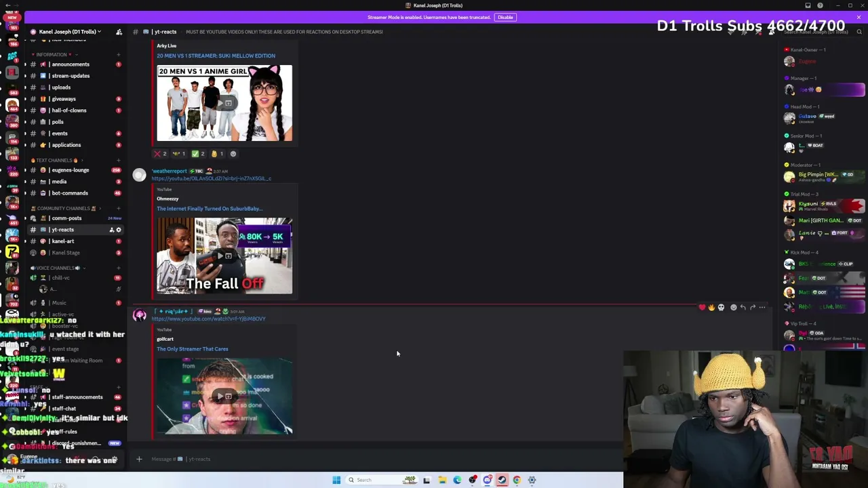868x488 pixels.
Task: Play the '20 MEN VS 1 ANIME GIRL' video
Action: tap(224, 103)
